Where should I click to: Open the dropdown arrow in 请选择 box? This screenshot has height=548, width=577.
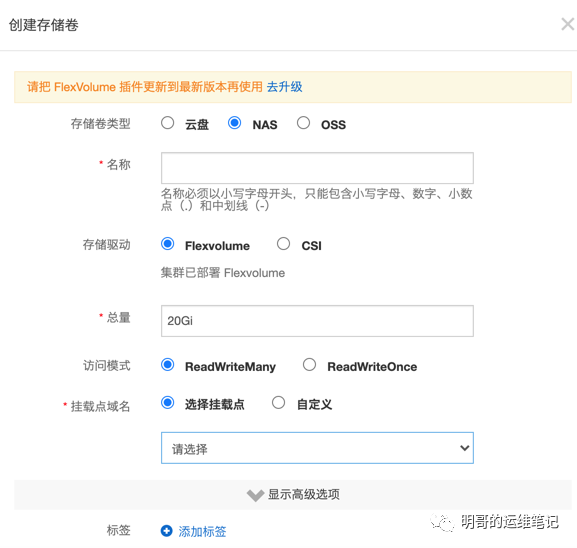[x=464, y=448]
